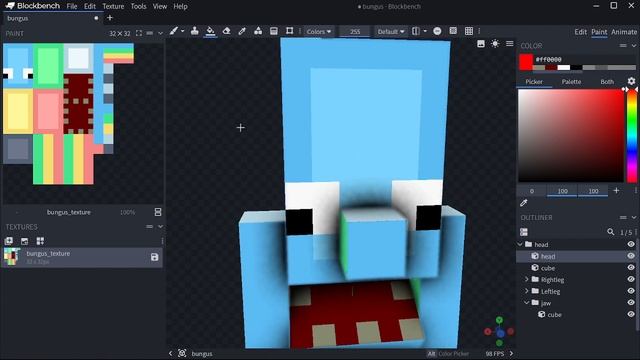
Task: Collapse the head group
Action: (520, 244)
